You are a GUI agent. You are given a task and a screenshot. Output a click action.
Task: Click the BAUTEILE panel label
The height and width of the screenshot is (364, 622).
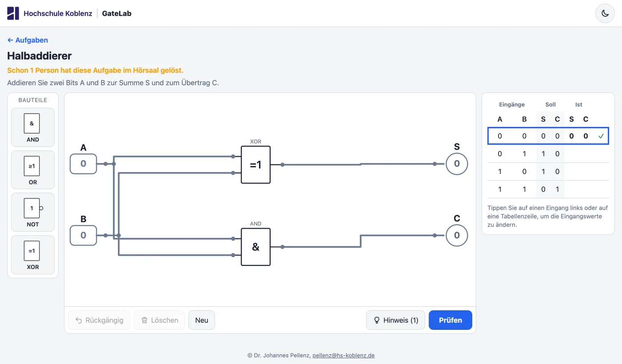pyautogui.click(x=33, y=100)
